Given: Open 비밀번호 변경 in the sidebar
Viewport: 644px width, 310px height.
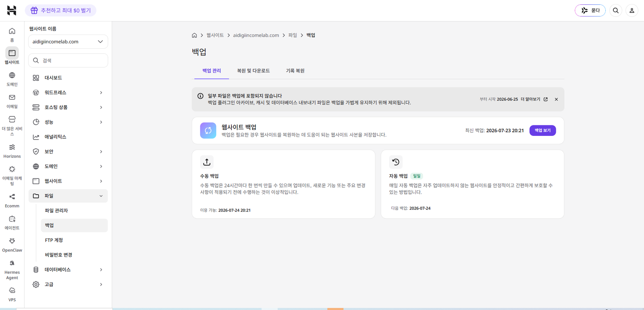Looking at the screenshot, I should point(74,255).
